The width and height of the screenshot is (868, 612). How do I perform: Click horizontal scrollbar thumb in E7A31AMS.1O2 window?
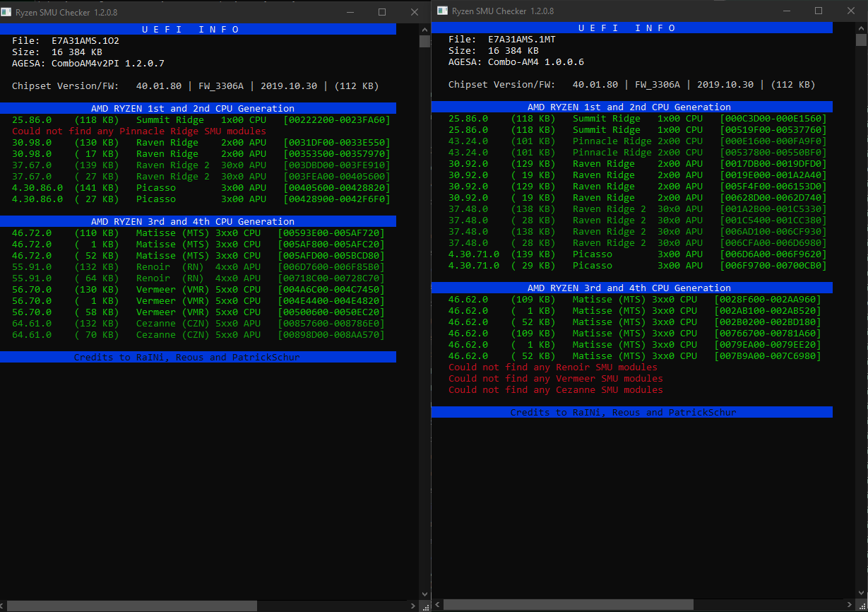pyautogui.click(x=132, y=606)
